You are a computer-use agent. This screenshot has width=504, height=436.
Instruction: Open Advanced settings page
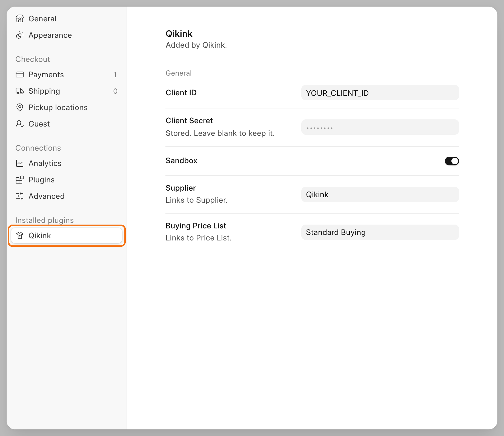67,196
